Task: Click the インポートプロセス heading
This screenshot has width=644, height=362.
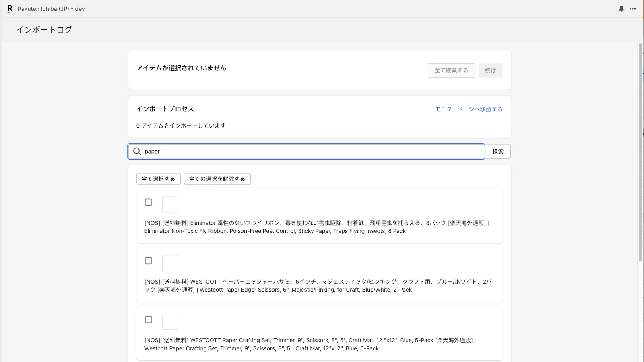Action: pos(165,109)
